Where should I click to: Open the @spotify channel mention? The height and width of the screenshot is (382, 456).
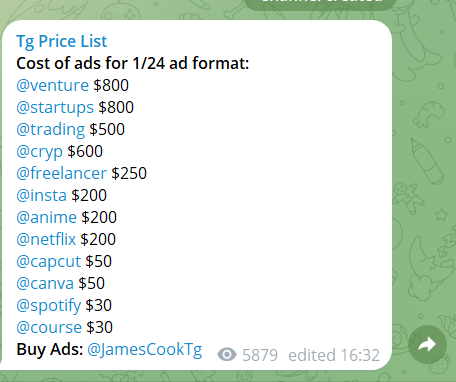(49, 306)
